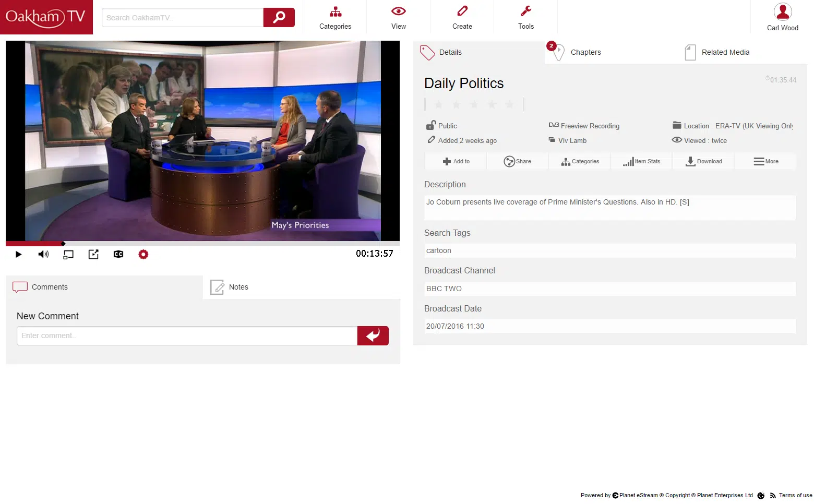Download the recording
Image resolution: width=814 pixels, height=504 pixels.
click(703, 161)
